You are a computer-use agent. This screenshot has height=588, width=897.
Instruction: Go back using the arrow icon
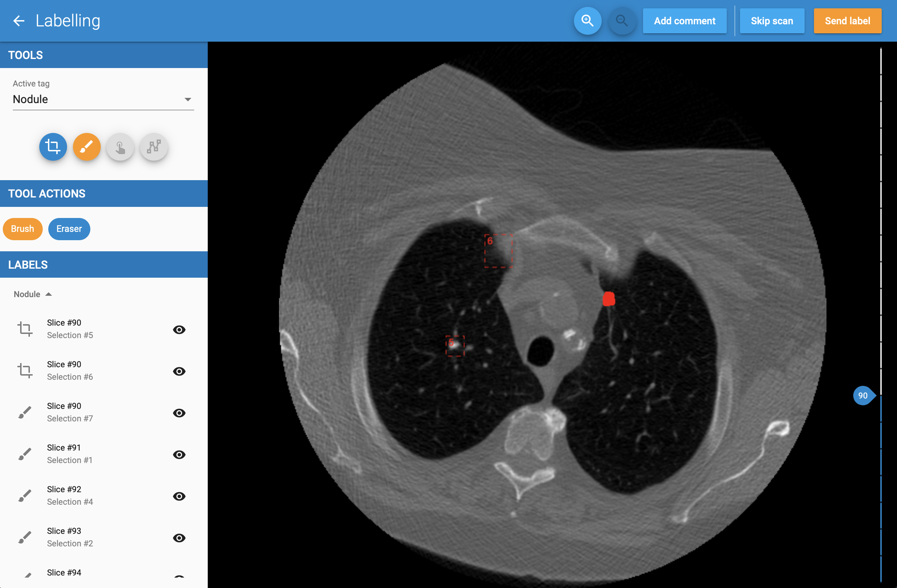point(19,21)
